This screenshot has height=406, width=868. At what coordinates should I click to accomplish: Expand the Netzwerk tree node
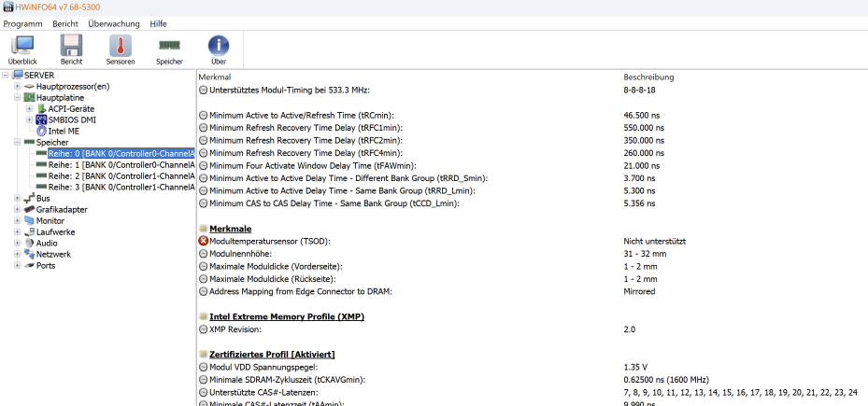pyautogui.click(x=17, y=255)
